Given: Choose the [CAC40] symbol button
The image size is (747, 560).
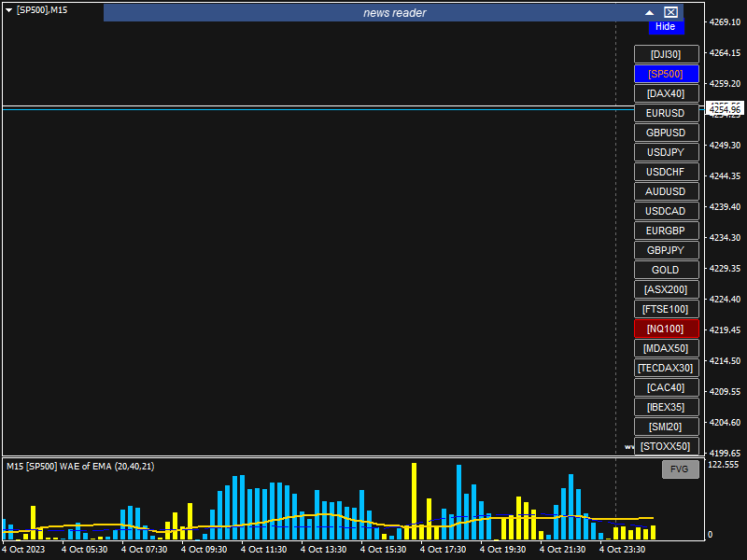Looking at the screenshot, I should coord(666,387).
